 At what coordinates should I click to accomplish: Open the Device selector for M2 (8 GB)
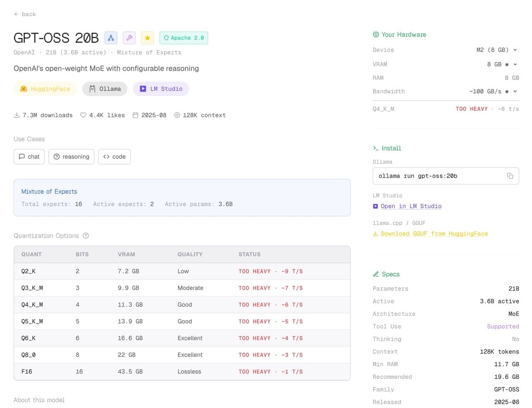497,50
